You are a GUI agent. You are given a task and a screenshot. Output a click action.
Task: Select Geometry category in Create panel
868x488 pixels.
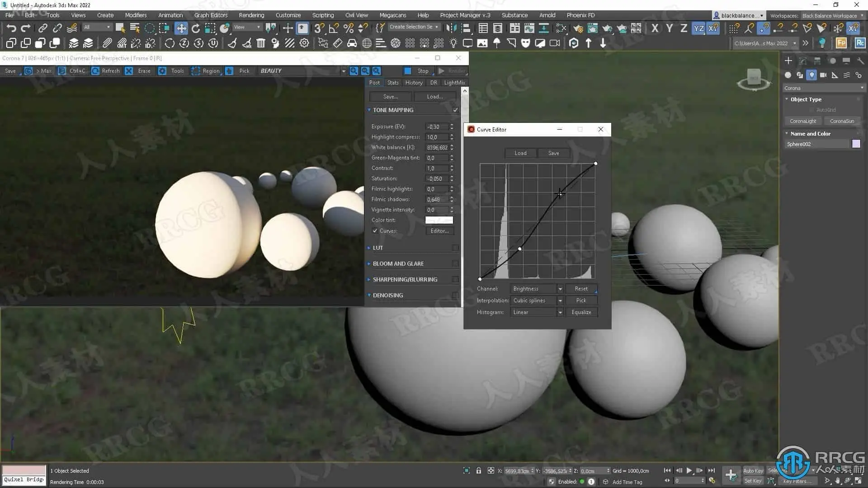click(x=788, y=75)
